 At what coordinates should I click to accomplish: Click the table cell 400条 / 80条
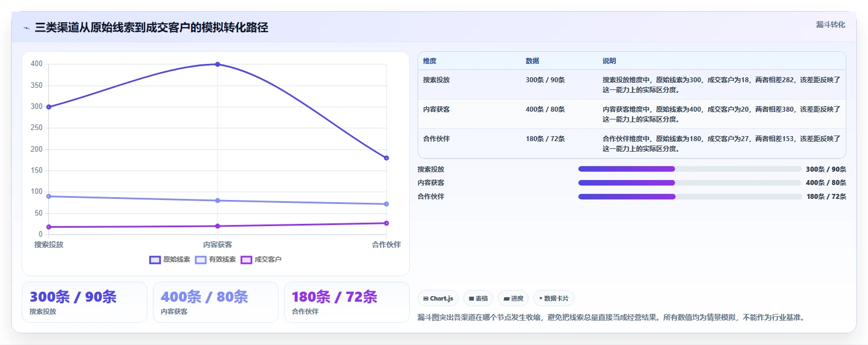click(x=545, y=109)
